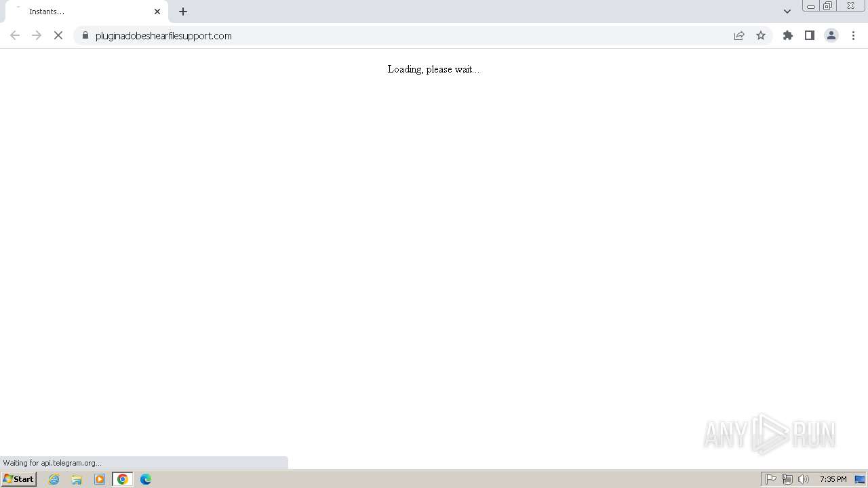
Task: Open File Explorer from taskbar
Action: (x=77, y=479)
